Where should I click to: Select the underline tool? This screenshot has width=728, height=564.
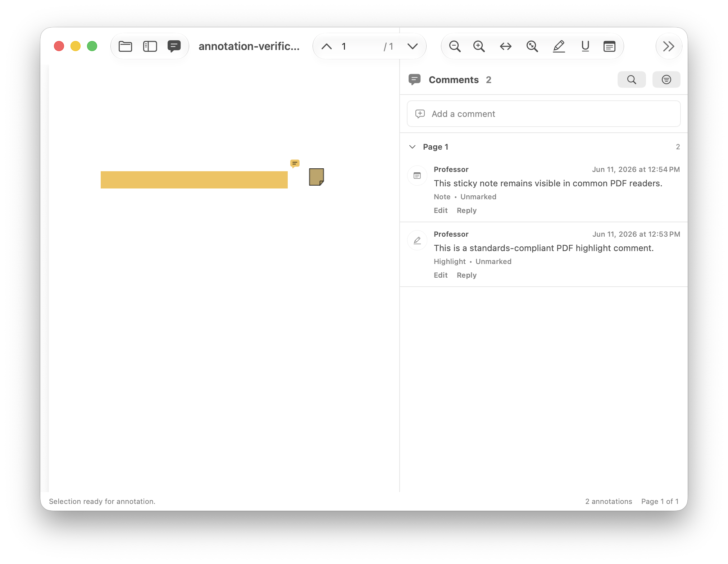[x=585, y=46]
